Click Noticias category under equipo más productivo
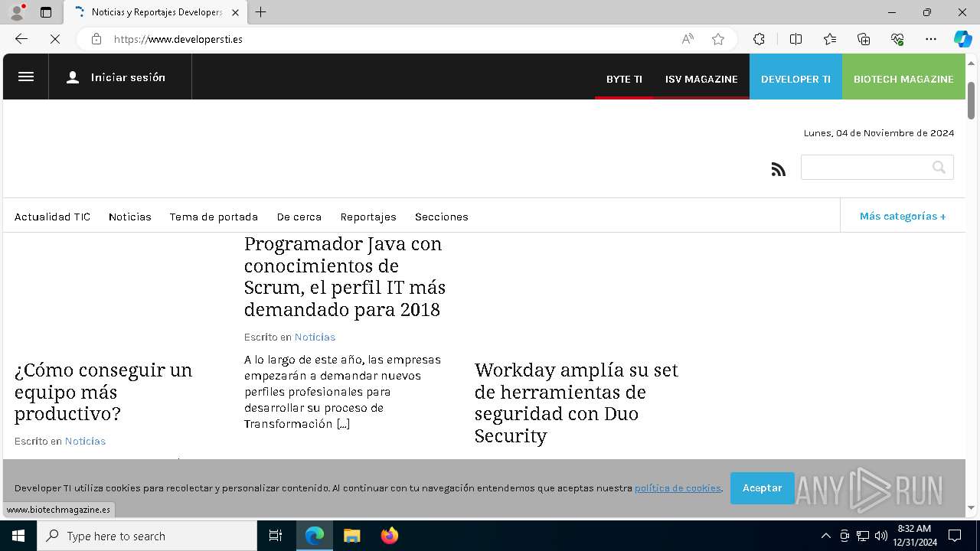Viewport: 980px width, 551px height. 85,441
